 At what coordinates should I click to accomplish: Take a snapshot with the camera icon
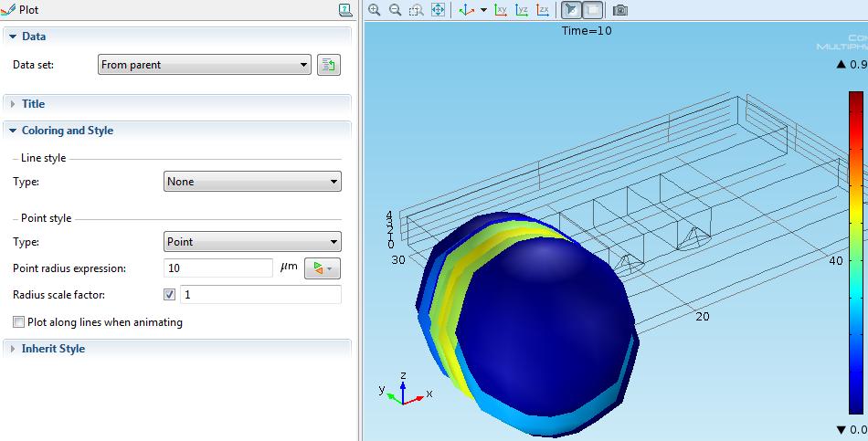click(x=620, y=10)
